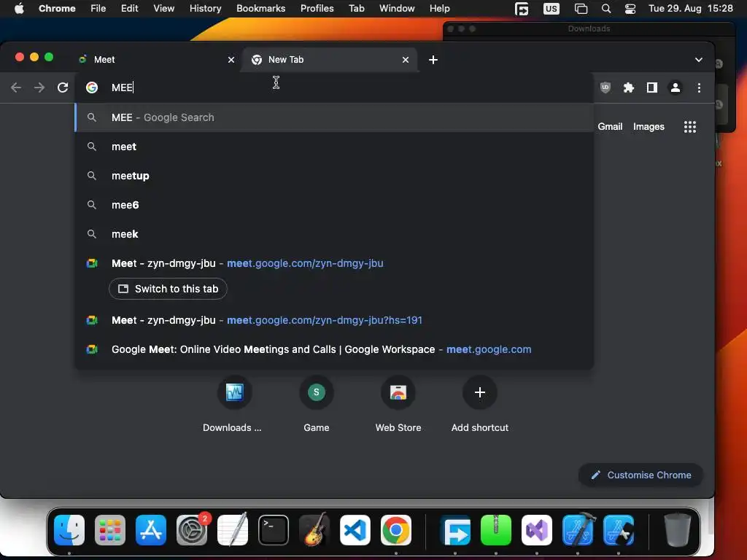Viewport: 747px width, 560px height.
Task: Open the Apple menu
Action: [19, 9]
